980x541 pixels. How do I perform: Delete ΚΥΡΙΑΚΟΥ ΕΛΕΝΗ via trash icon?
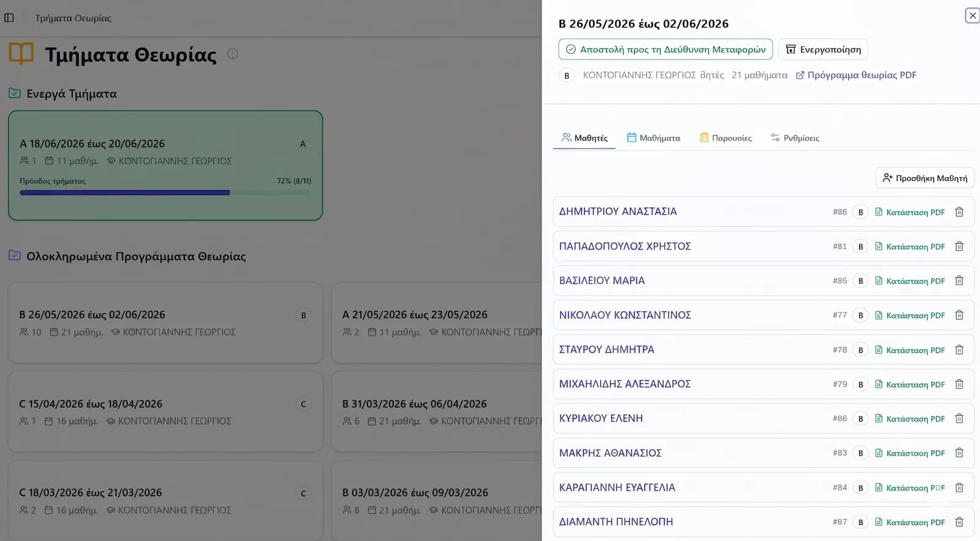959,418
